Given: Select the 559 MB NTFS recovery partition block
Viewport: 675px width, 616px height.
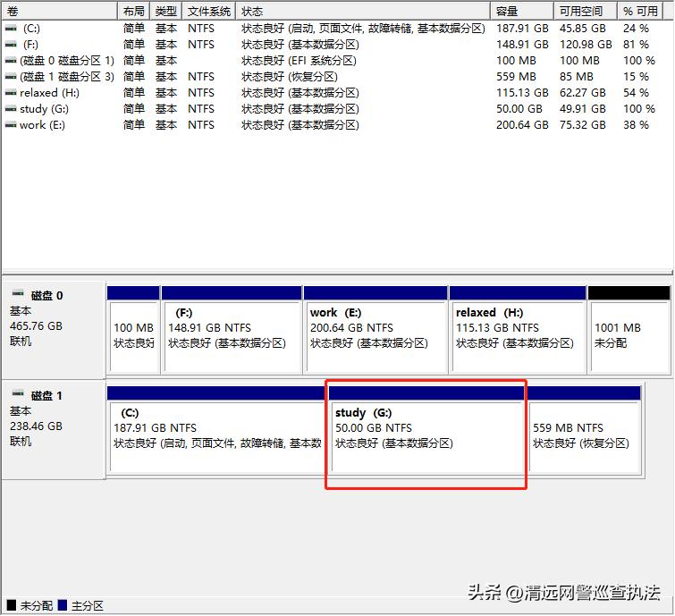Looking at the screenshot, I should point(585,430).
